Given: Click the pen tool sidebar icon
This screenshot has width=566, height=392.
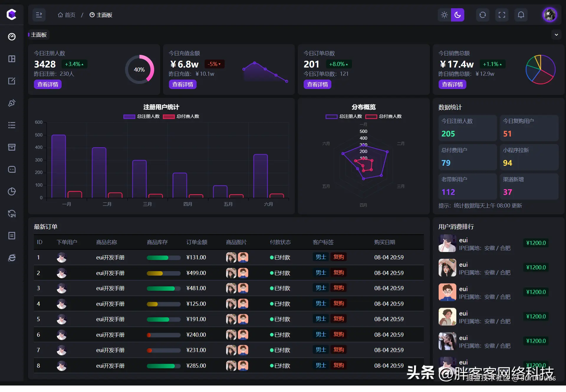Looking at the screenshot, I should coord(12,103).
